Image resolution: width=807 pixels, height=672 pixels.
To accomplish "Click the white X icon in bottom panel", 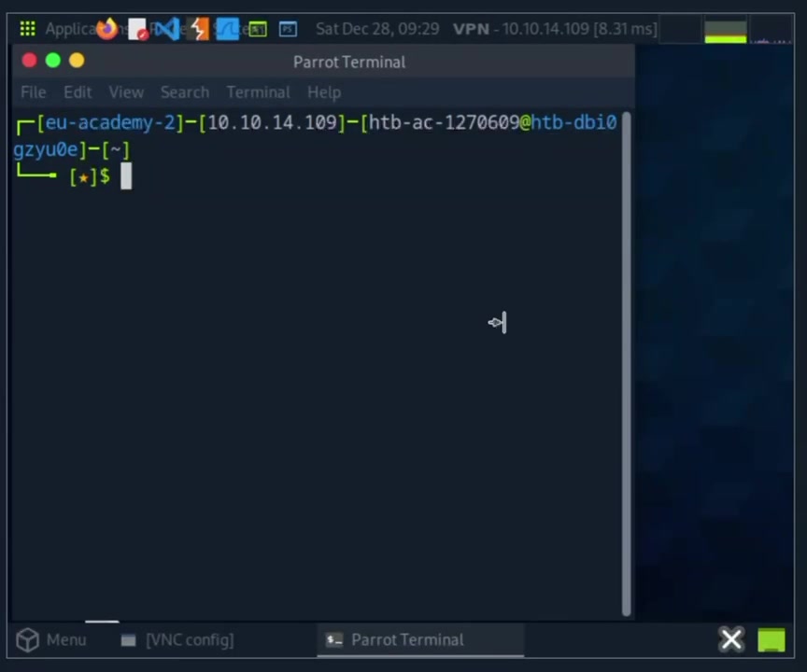I will (x=730, y=639).
